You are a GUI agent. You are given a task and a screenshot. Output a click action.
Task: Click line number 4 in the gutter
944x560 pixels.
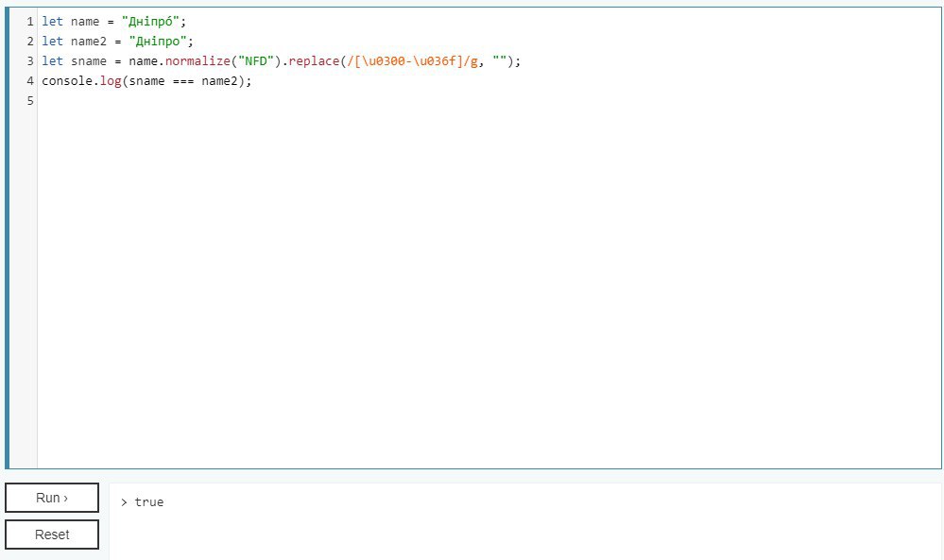pyautogui.click(x=30, y=81)
